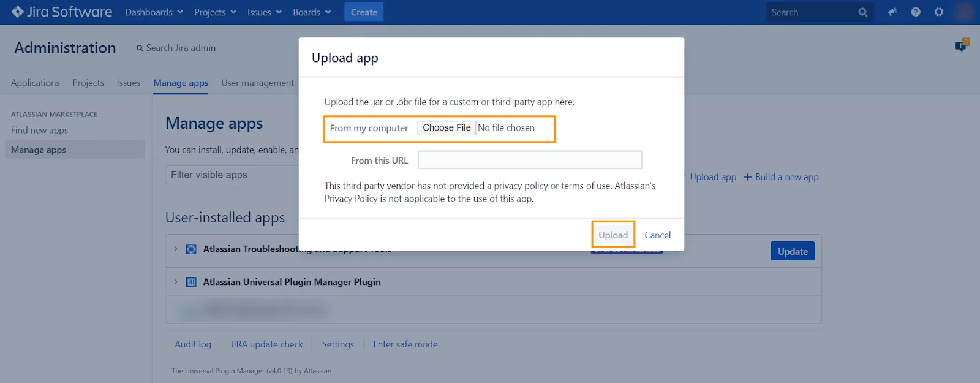Click the search magnifier icon in top bar

point(863,12)
